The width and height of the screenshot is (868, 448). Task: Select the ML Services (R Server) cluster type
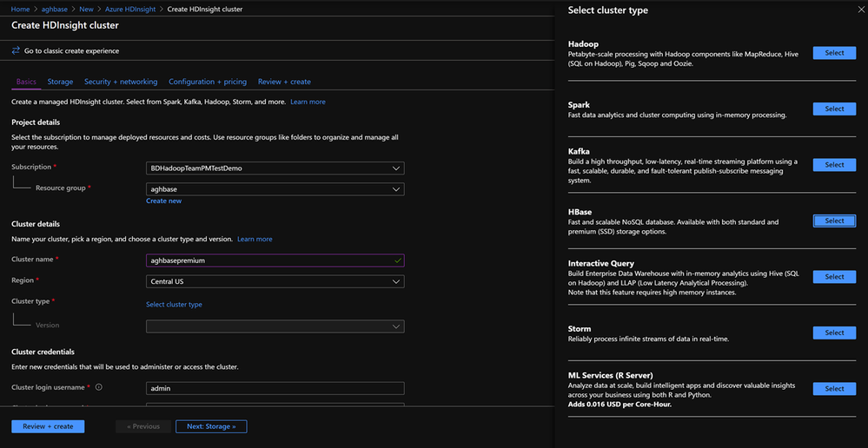coord(834,389)
